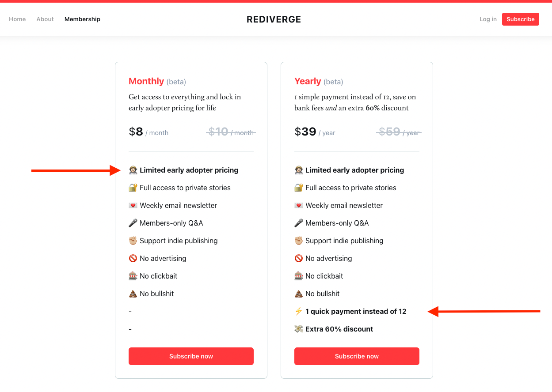Viewport: 552px width, 392px height.
Task: Click the REDIVERGE logo
Action: (x=274, y=19)
